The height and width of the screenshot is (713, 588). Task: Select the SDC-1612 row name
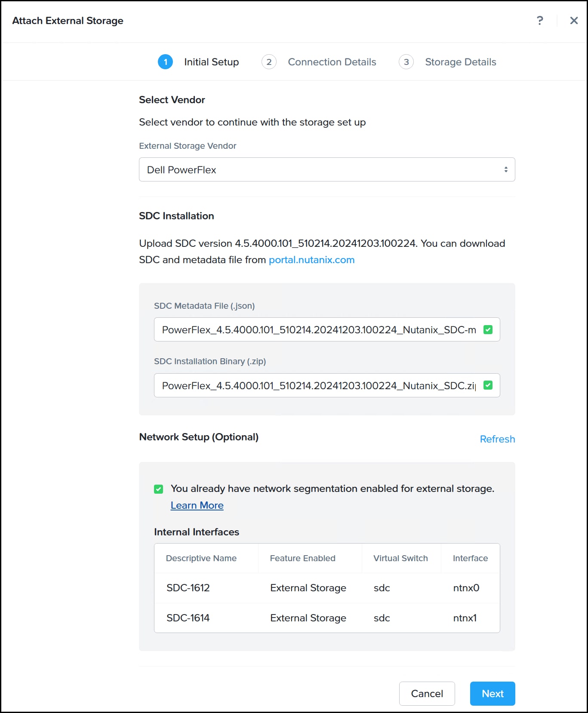(188, 588)
